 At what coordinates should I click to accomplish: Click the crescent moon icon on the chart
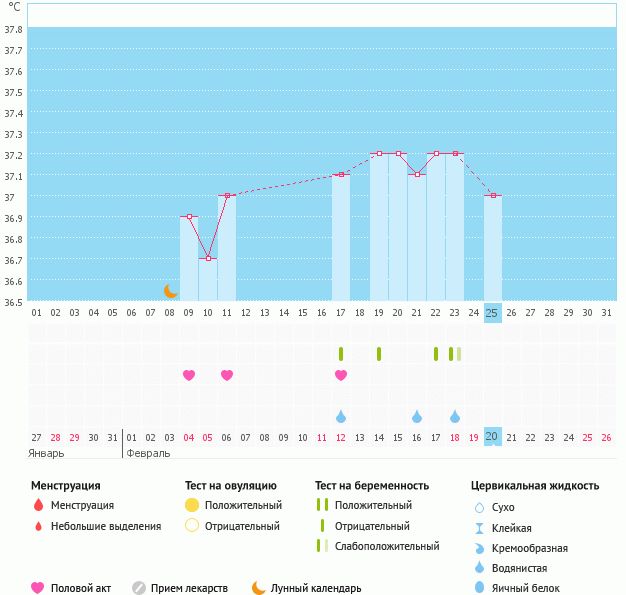pyautogui.click(x=170, y=291)
